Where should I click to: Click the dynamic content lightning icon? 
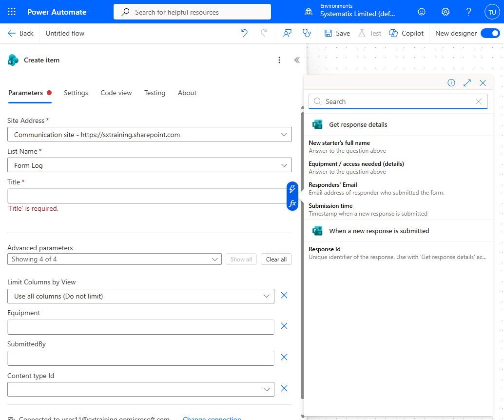coord(292,188)
